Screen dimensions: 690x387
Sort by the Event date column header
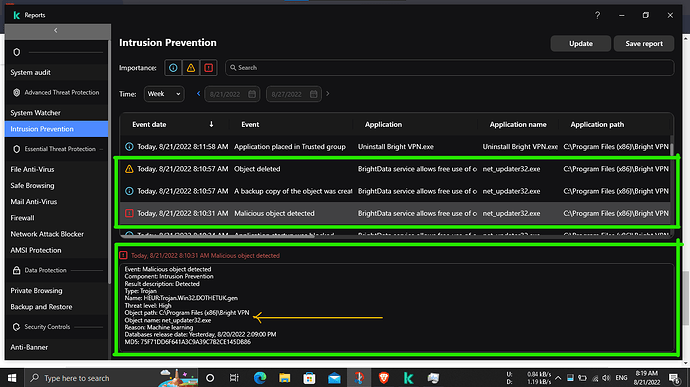[149, 125]
